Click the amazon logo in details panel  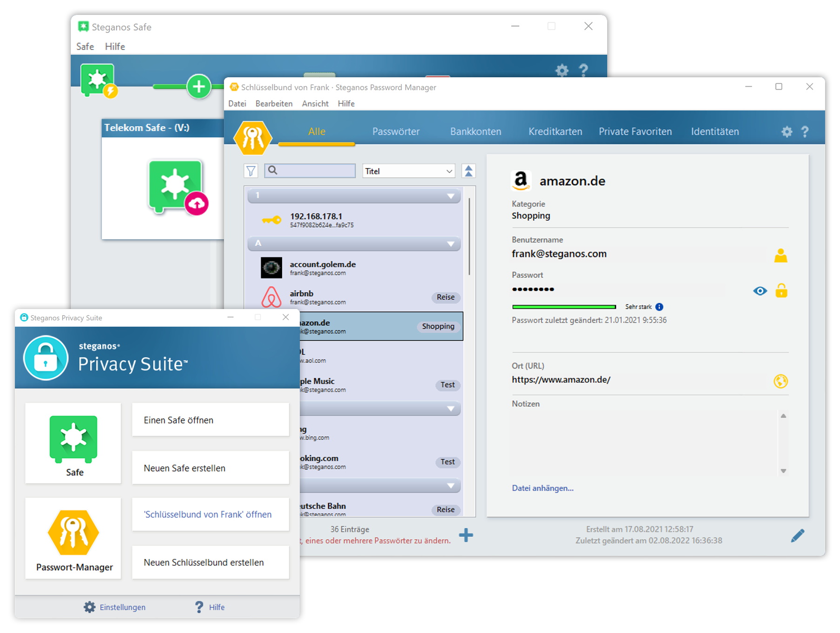521,181
